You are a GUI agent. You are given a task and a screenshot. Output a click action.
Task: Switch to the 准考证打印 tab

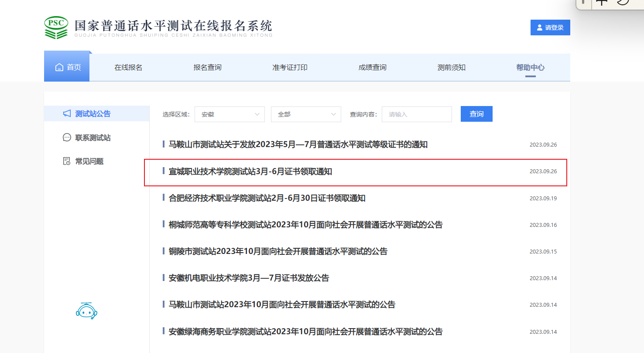click(x=290, y=67)
